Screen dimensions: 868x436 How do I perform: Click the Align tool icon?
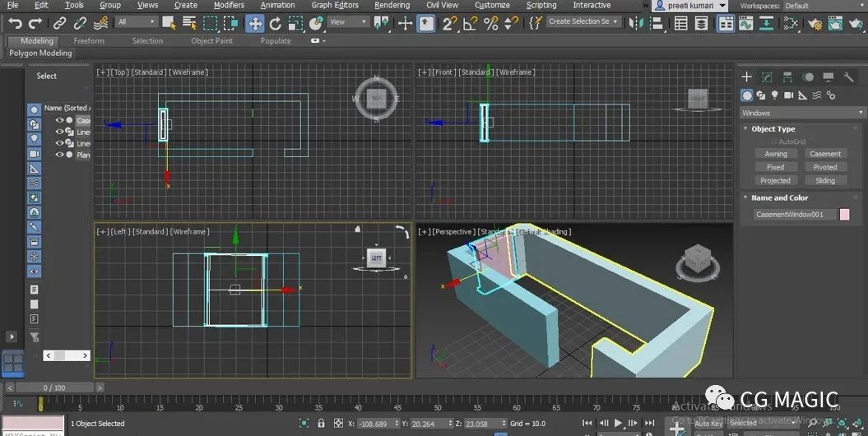pyautogui.click(x=657, y=23)
